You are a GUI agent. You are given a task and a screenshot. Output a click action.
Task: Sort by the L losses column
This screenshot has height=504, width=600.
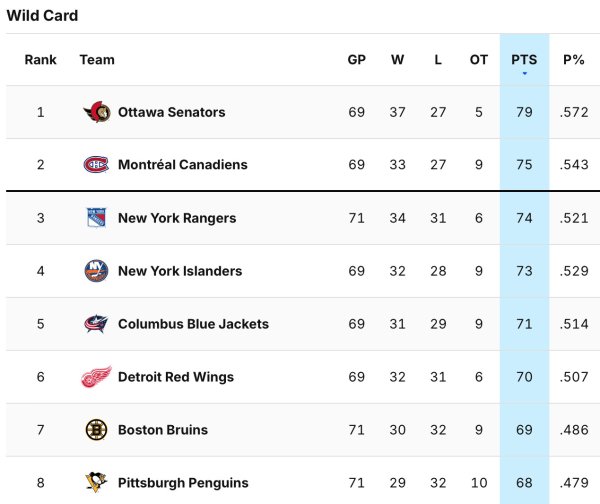click(x=438, y=60)
